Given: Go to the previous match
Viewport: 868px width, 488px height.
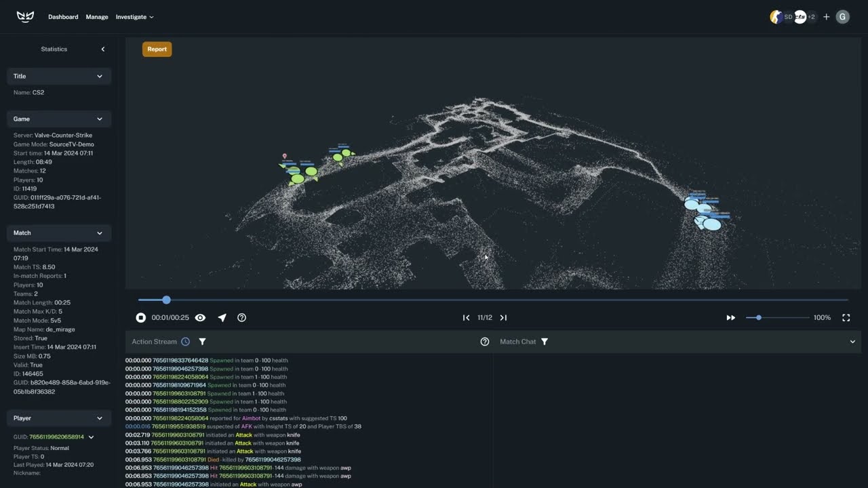Looking at the screenshot, I should coord(466,317).
